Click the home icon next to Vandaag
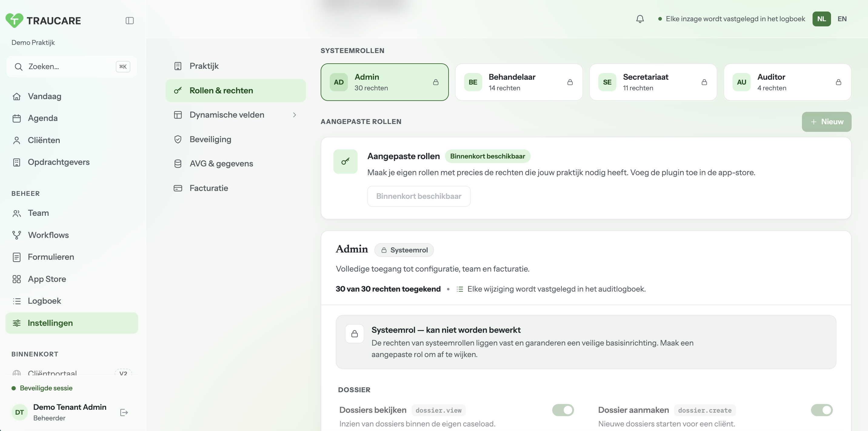868x431 pixels. tap(16, 96)
